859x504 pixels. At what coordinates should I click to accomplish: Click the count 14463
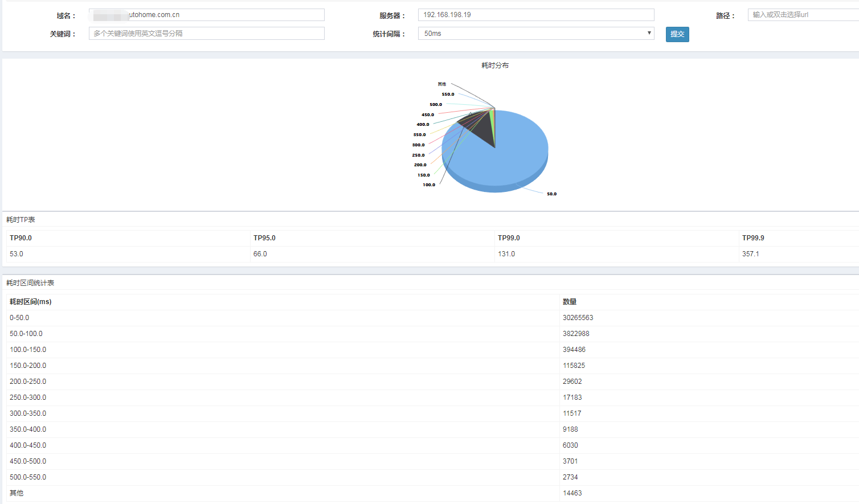pos(572,493)
